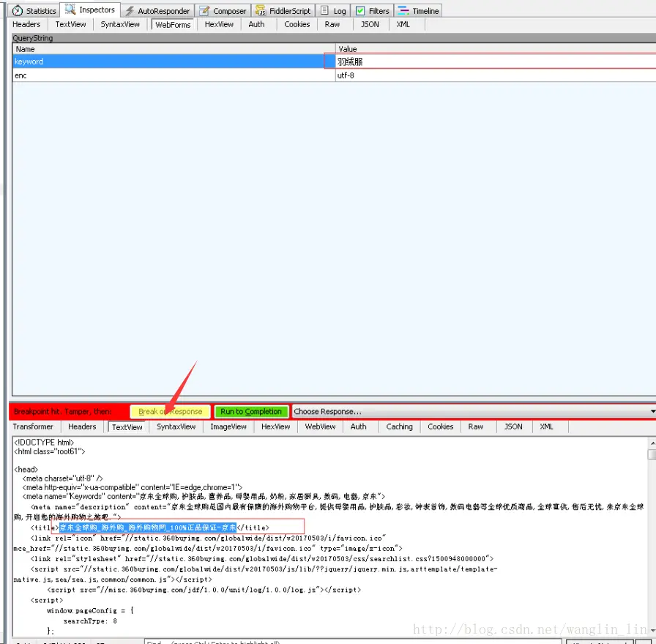Open the Statistics tab clock icon
The width and height of the screenshot is (656, 644).
tap(18, 11)
